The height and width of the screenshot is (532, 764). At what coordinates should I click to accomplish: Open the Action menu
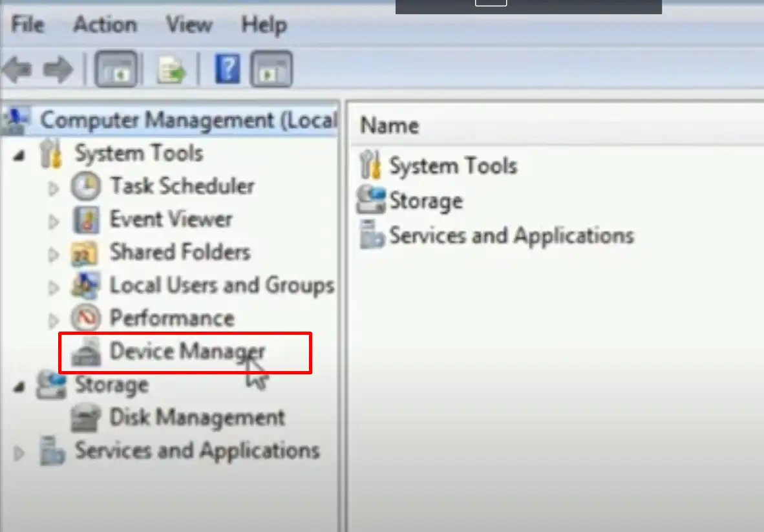105,24
